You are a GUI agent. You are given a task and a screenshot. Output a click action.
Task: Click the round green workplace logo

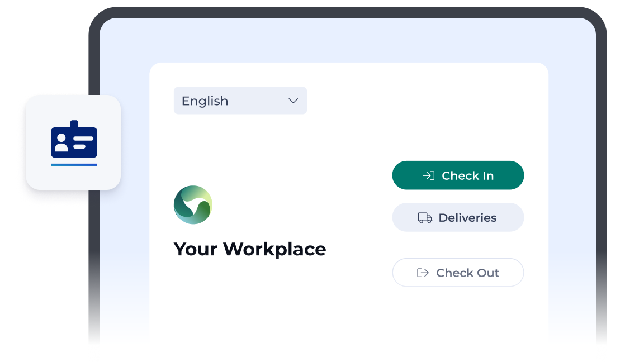click(x=193, y=205)
